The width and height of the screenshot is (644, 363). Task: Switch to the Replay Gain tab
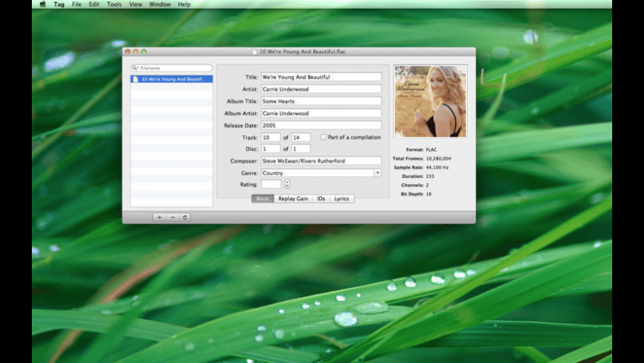[x=293, y=199]
